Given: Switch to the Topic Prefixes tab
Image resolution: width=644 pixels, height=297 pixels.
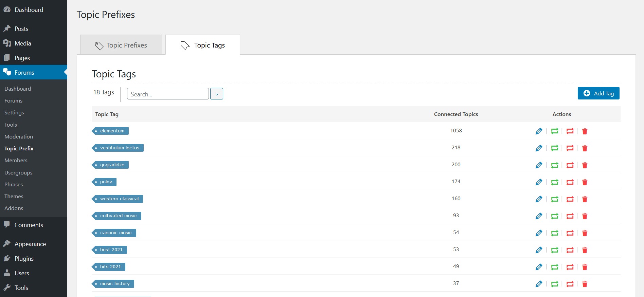Looking at the screenshot, I should click(121, 45).
